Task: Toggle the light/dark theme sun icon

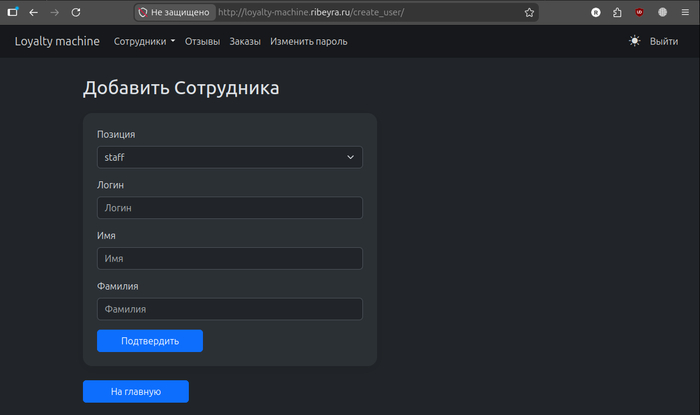Action: [x=634, y=41]
